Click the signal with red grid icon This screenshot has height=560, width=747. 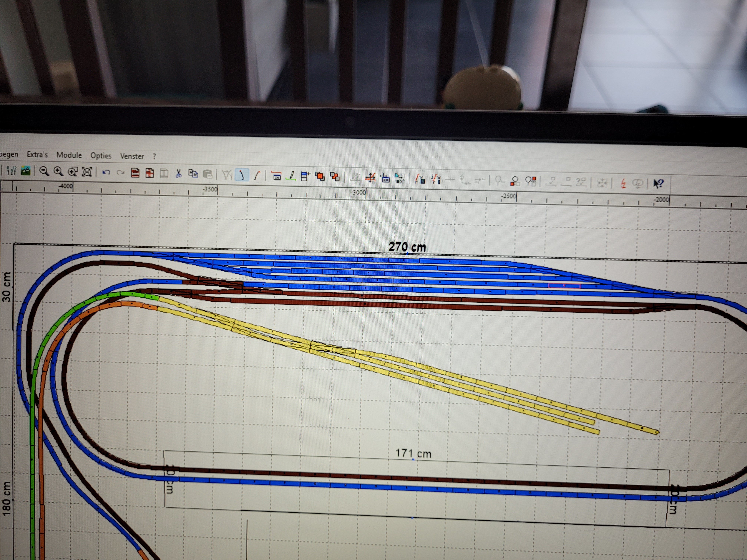tap(531, 182)
